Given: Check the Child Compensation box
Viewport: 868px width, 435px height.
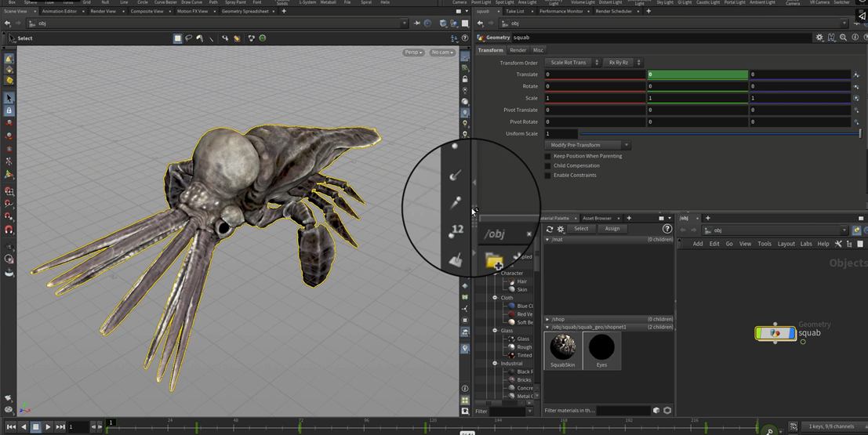Looking at the screenshot, I should point(547,165).
